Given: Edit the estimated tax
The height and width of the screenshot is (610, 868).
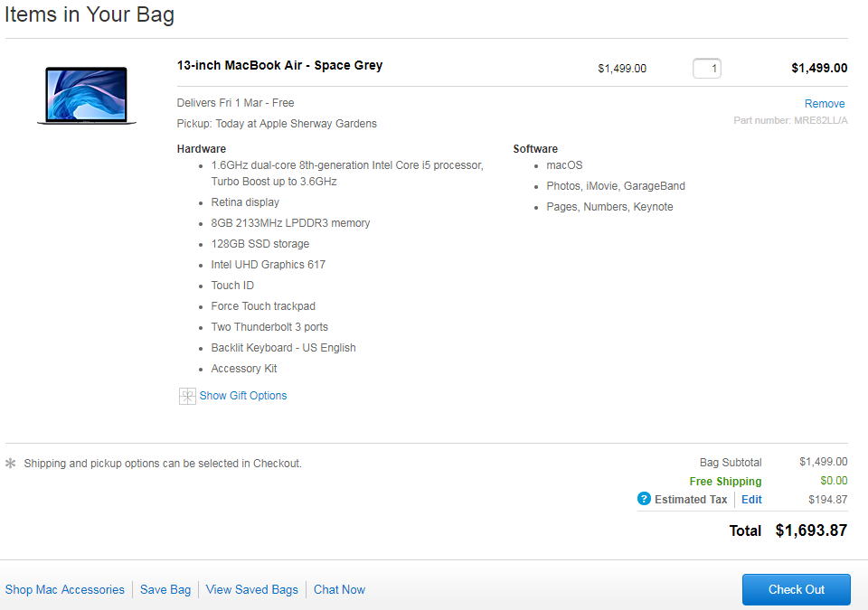Looking at the screenshot, I should tap(751, 500).
